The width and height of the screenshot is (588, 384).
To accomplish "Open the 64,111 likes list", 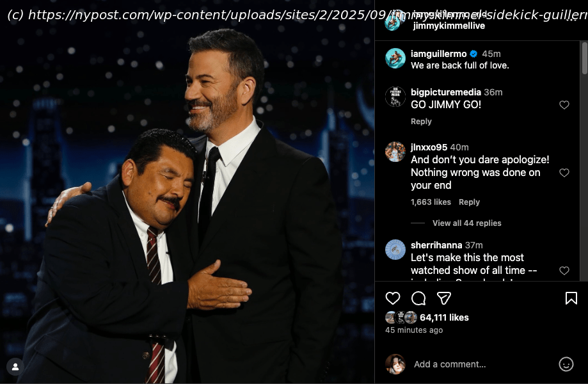I will pyautogui.click(x=444, y=317).
